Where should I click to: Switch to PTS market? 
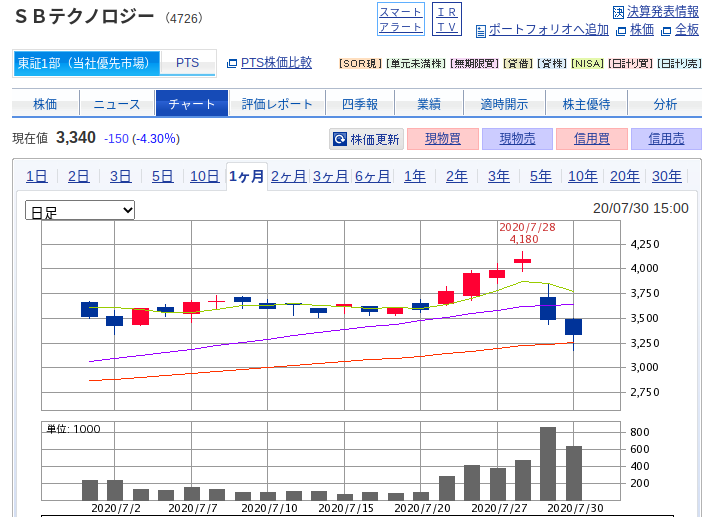click(x=187, y=63)
